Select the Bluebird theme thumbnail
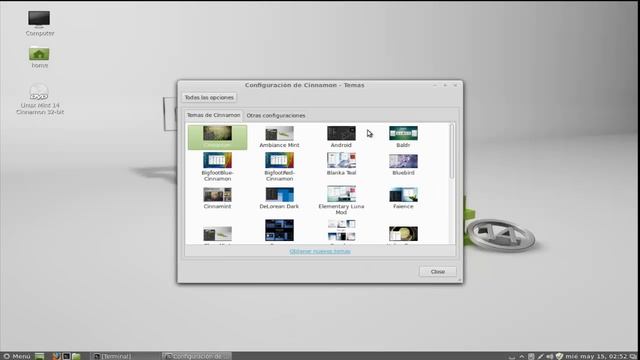This screenshot has width=640, height=360. [x=403, y=164]
